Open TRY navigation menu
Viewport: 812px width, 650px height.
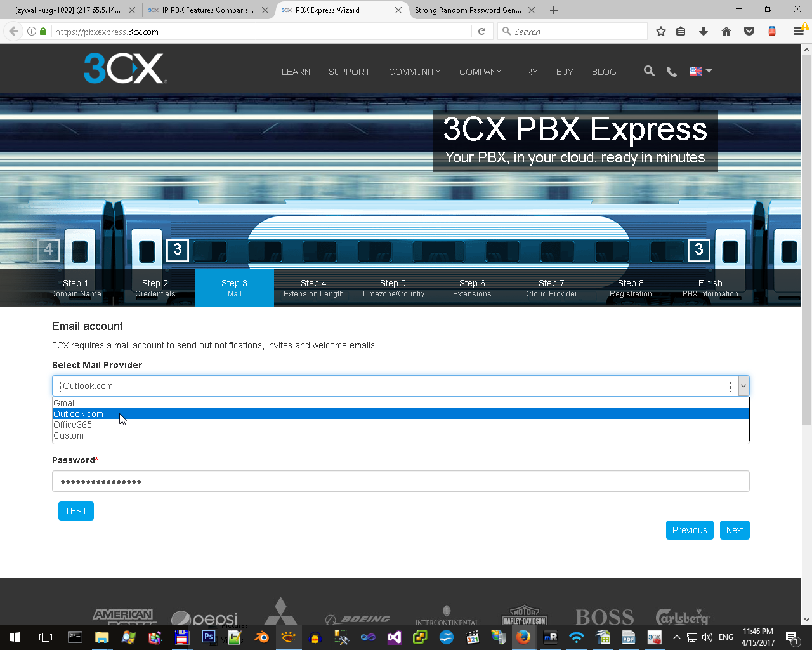pos(529,72)
